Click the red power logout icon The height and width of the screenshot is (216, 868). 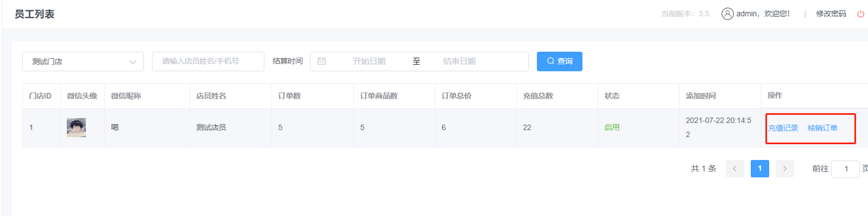(x=860, y=14)
